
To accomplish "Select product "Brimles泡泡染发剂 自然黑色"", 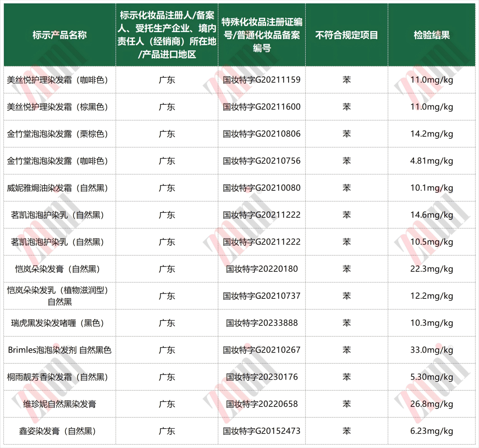I will (60, 350).
